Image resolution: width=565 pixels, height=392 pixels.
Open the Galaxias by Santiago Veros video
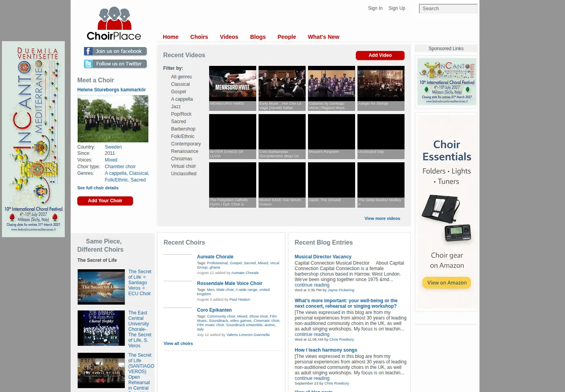(332, 83)
